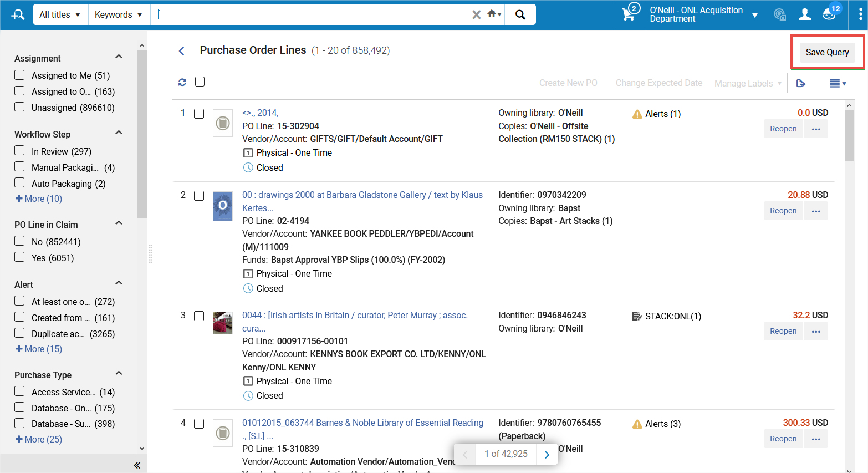Clear the search box with X icon

click(x=476, y=14)
